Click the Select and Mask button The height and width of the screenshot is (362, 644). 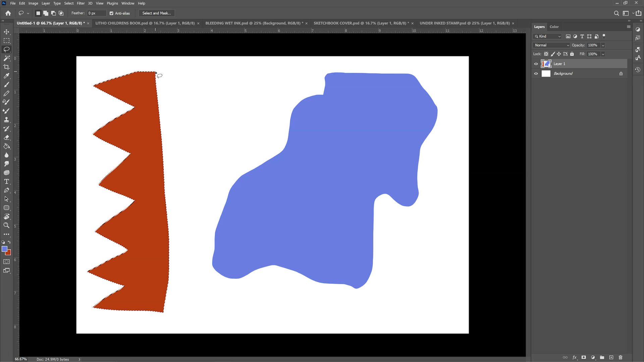click(157, 13)
